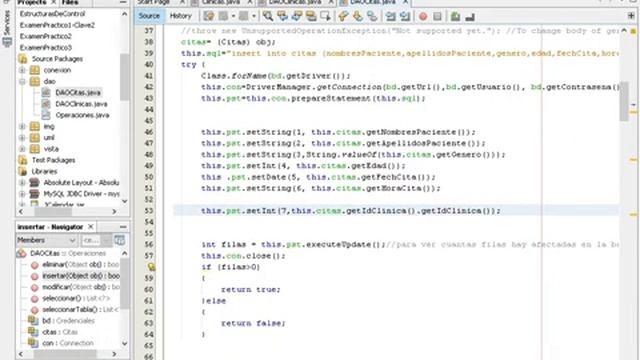Select citas : Citas field in Navigator

tap(60, 332)
